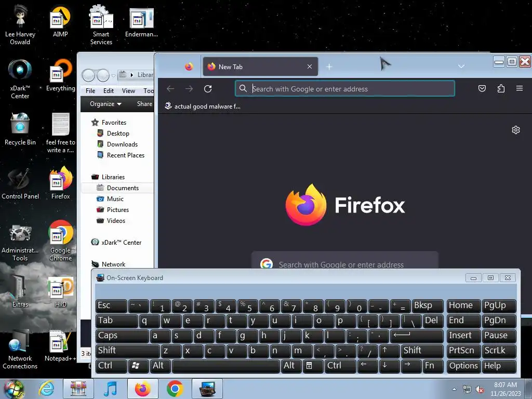Open the Firefox desktop shortcut
The width and height of the screenshot is (532, 399).
pos(60,183)
